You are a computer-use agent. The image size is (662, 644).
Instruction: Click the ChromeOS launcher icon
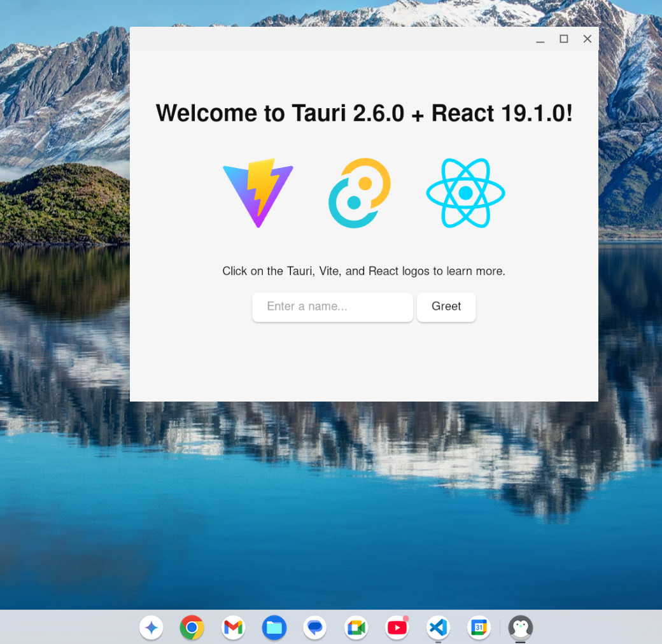coord(151,627)
